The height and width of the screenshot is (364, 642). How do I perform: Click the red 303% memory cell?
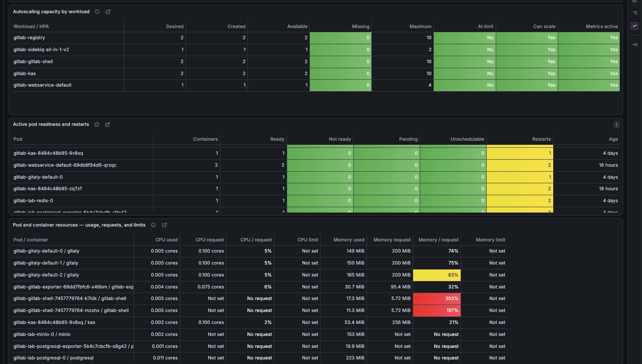tap(437, 298)
